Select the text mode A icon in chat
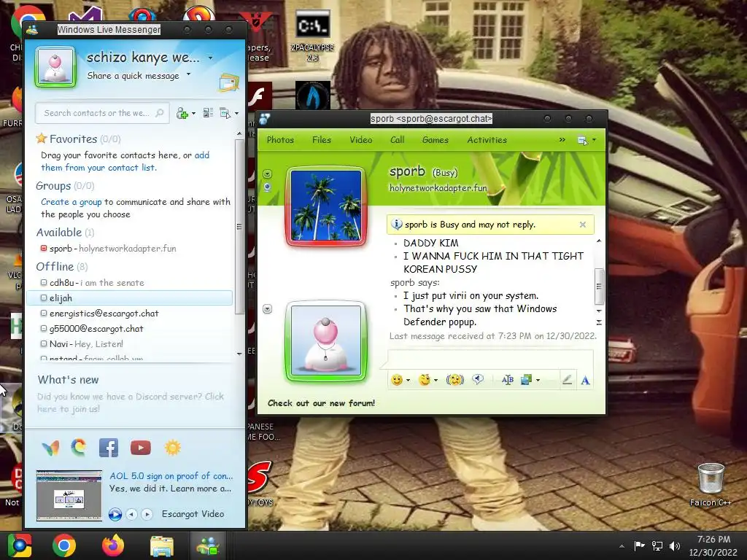This screenshot has height=560, width=747. click(x=586, y=380)
